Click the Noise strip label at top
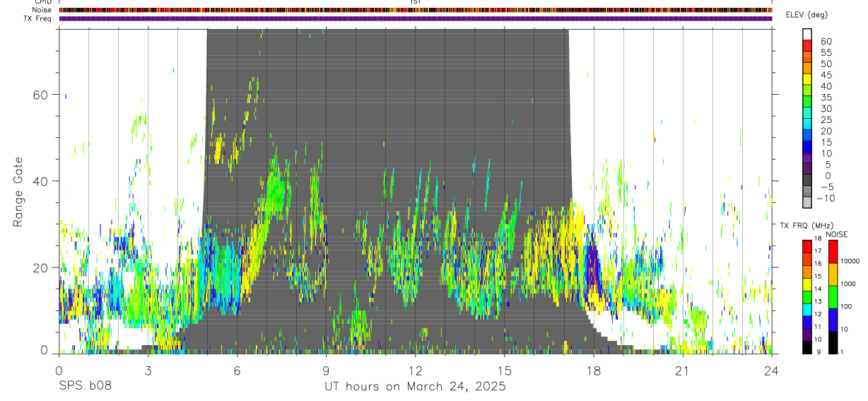Viewport: 868px width, 401px height. click(x=42, y=10)
